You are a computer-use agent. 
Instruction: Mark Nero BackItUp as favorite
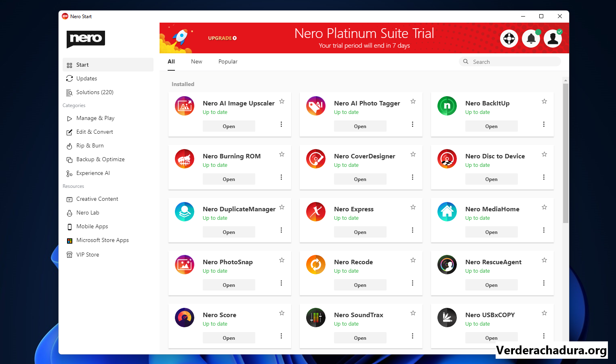pos(545,101)
